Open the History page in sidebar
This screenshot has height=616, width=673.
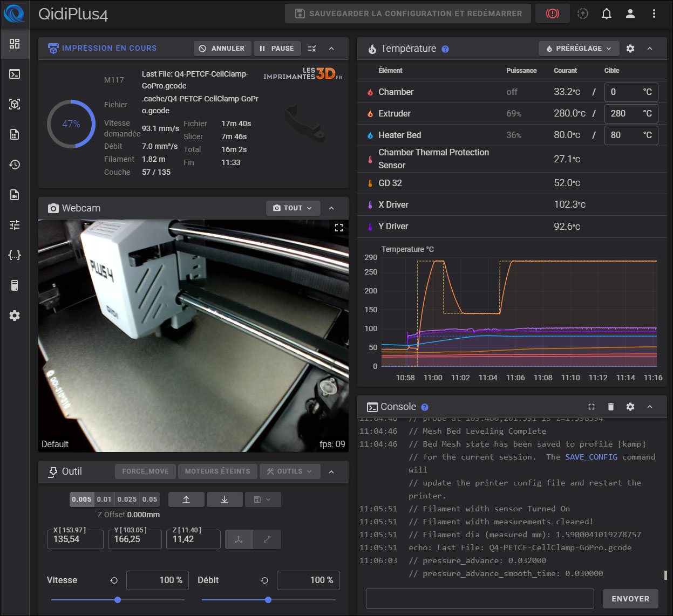point(15,165)
